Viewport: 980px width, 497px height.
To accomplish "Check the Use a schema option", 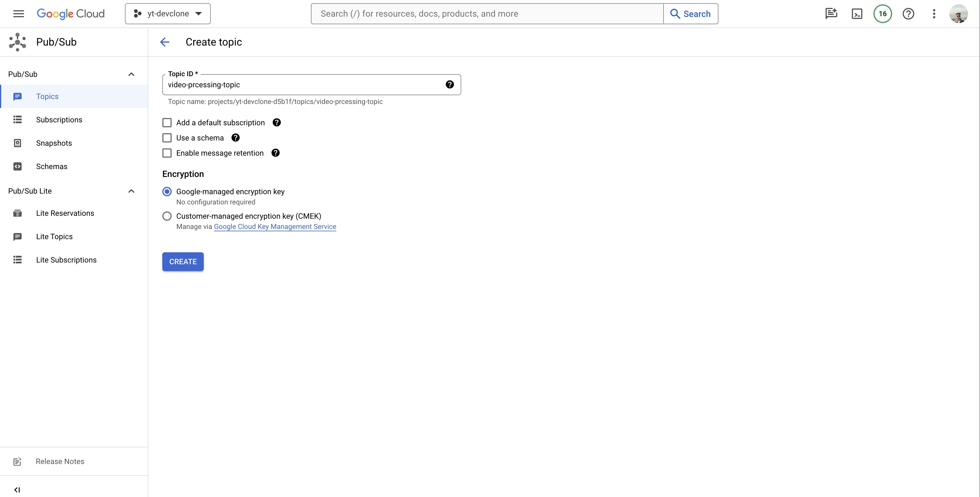I will tap(167, 138).
